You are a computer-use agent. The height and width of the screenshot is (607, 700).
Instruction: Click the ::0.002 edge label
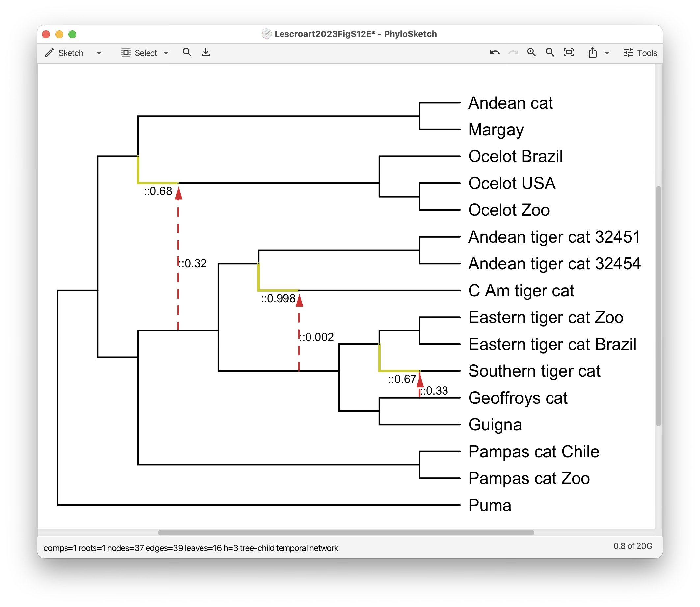click(316, 337)
